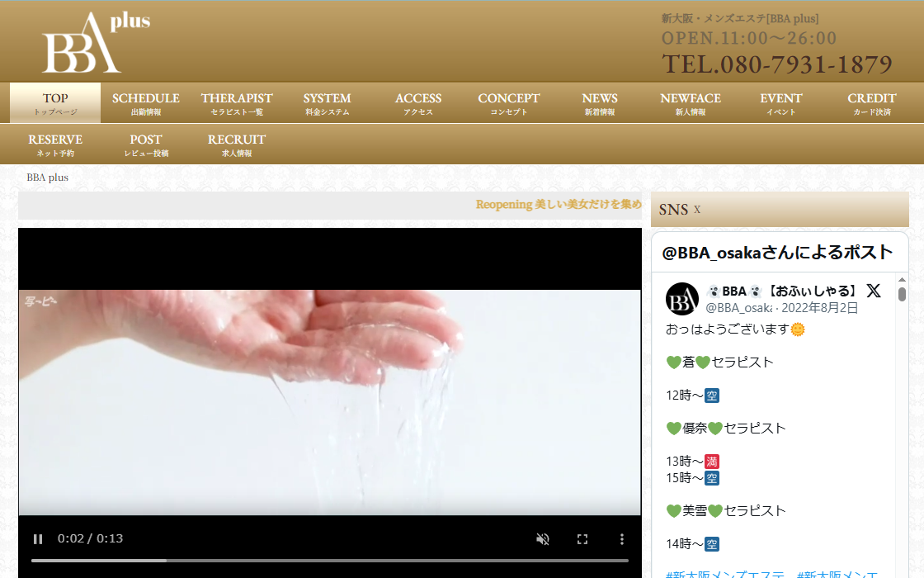Viewport: 924px width, 578px height.
Task: Open POST review submission page
Action: (145, 144)
